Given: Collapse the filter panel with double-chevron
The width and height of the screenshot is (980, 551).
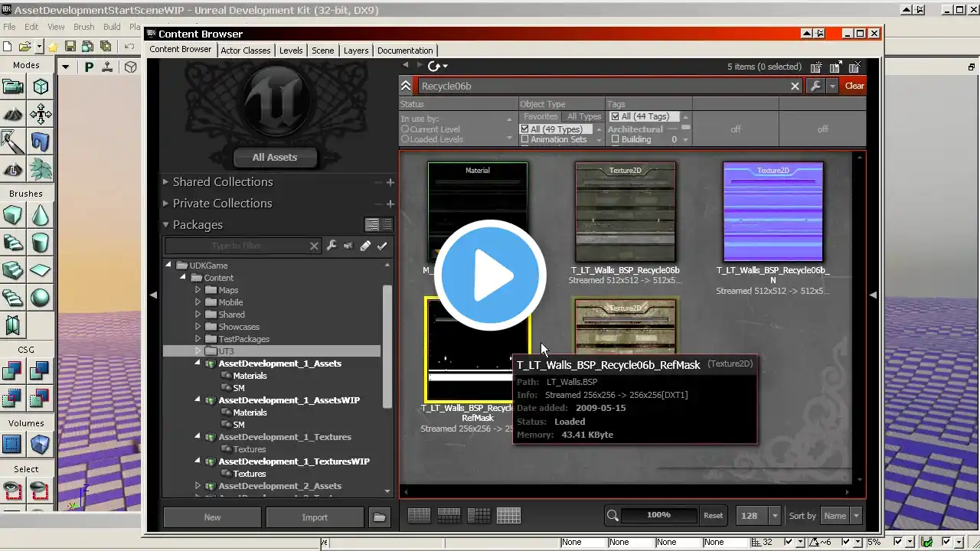Looking at the screenshot, I should pyautogui.click(x=406, y=86).
